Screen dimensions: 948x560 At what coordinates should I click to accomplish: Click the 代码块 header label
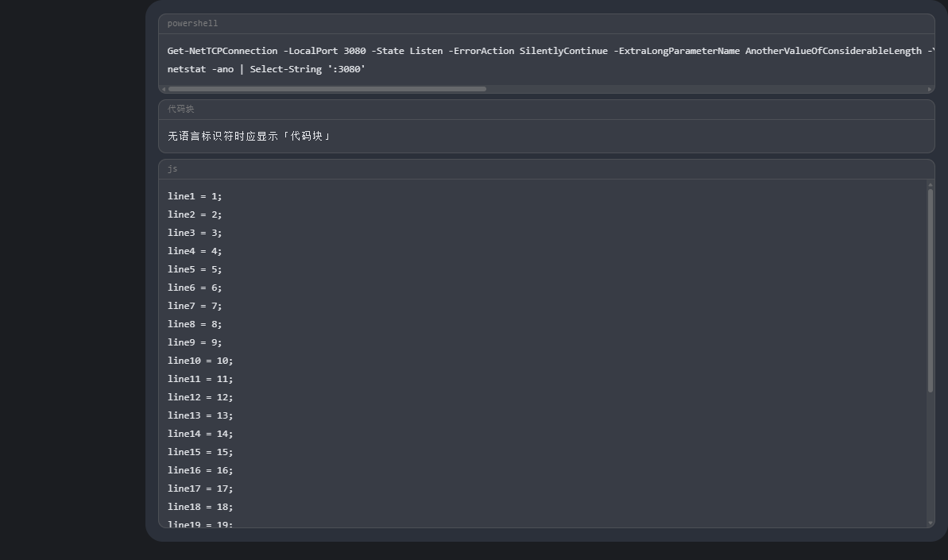[x=180, y=110]
